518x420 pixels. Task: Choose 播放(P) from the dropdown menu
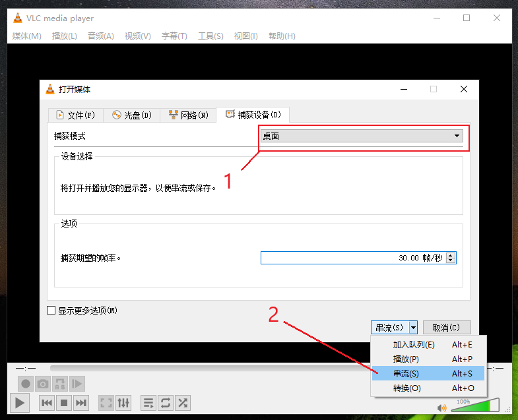click(428, 359)
